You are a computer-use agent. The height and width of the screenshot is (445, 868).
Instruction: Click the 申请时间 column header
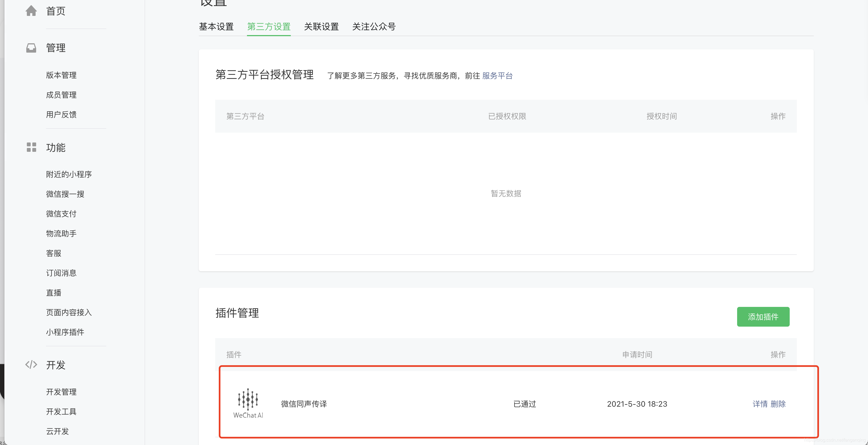[637, 355]
